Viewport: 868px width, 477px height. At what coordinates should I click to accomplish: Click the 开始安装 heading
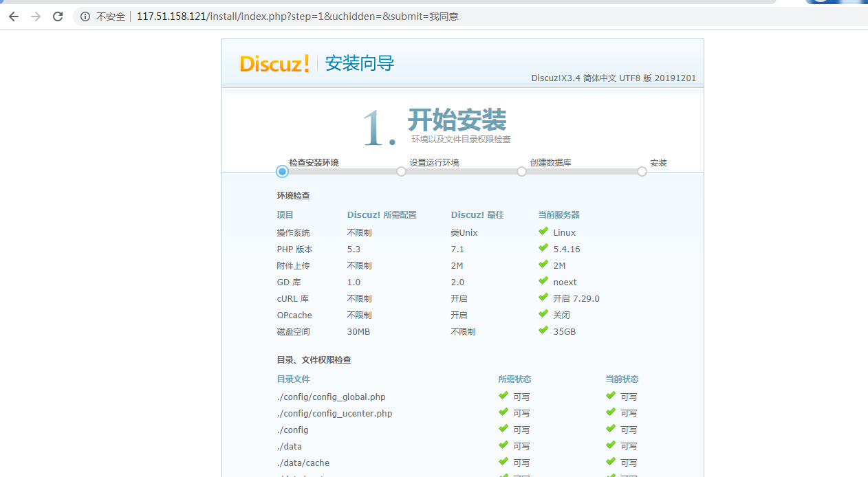pos(457,120)
